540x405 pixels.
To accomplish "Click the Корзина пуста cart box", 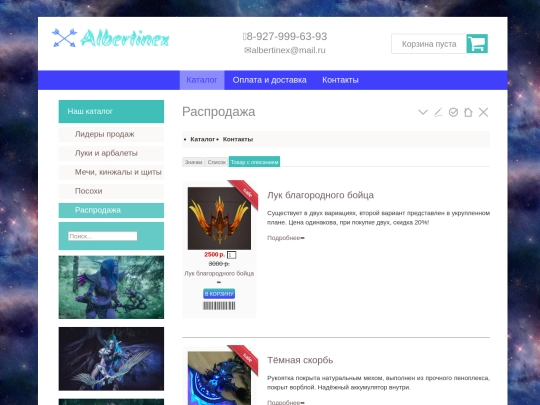I will [x=429, y=44].
